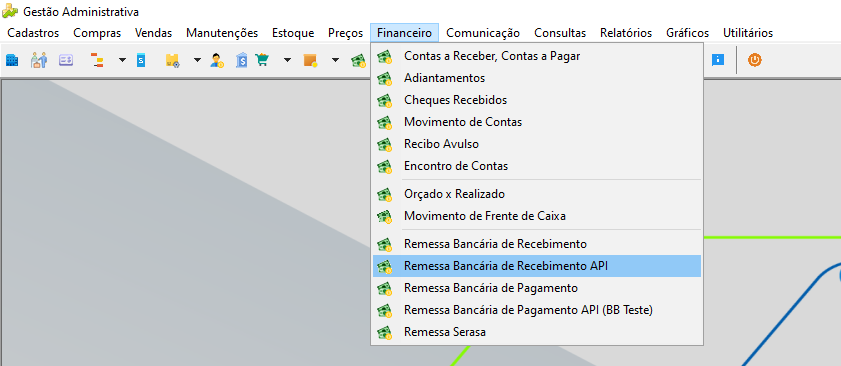Open Movimento de Frente de Caixa
Viewport: 841px width, 366px height.
[x=537, y=216]
